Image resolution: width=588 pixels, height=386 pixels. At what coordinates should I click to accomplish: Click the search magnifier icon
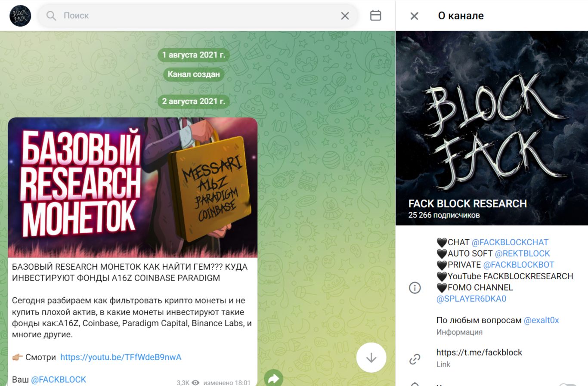click(x=51, y=16)
